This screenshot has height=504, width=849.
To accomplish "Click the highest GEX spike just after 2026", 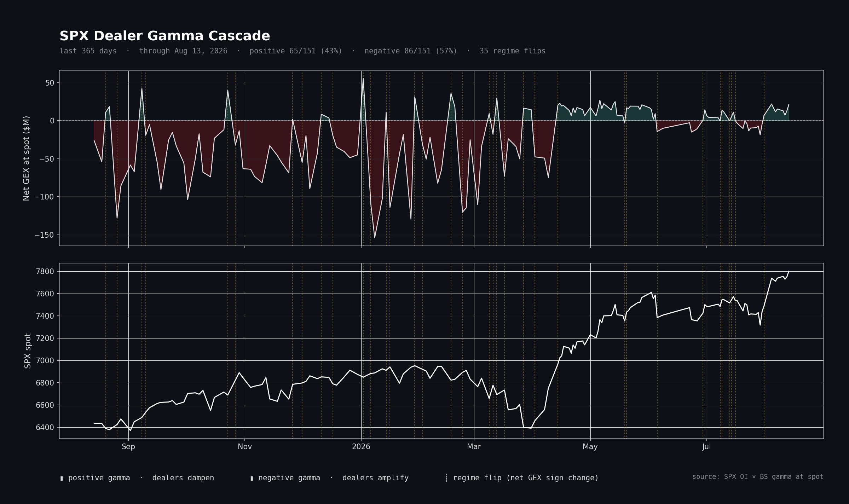I will point(363,79).
